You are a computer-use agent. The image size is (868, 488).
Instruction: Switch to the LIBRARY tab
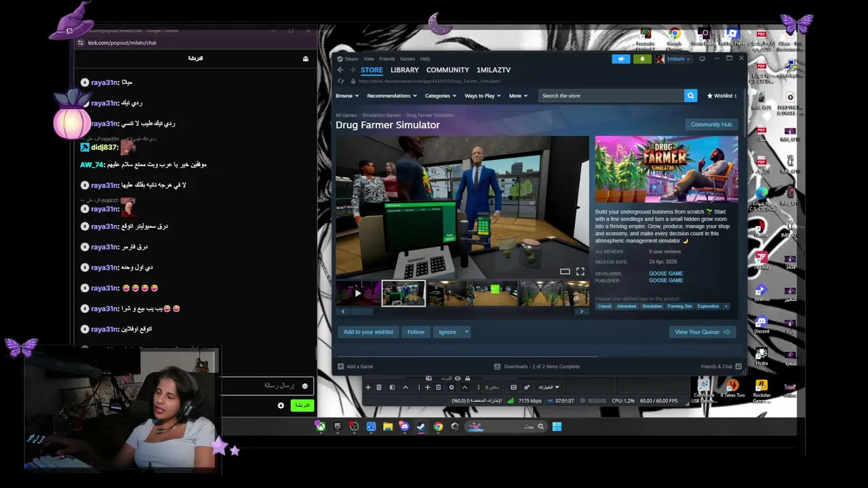coord(404,70)
